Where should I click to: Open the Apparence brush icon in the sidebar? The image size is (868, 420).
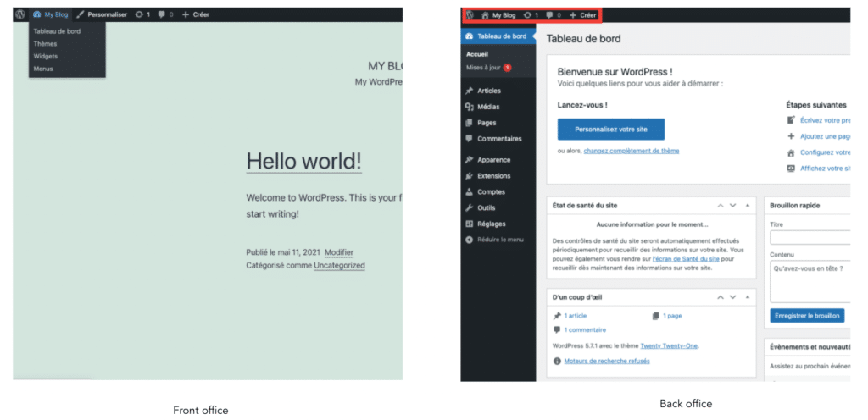[470, 160]
